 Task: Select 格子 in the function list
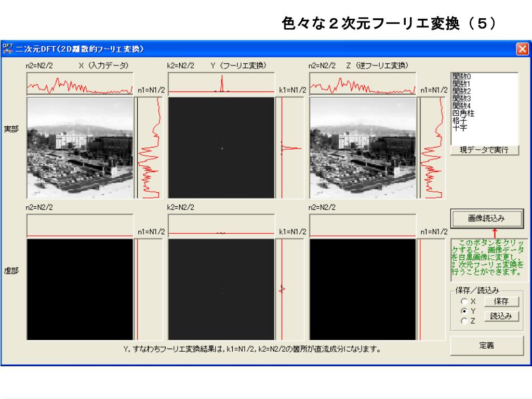[x=459, y=121]
